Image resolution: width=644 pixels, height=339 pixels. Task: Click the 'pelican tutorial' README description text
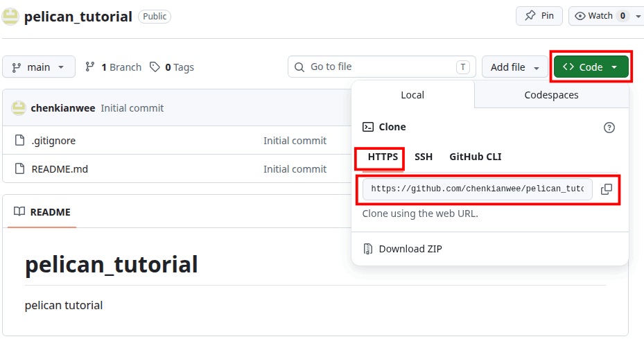point(64,305)
